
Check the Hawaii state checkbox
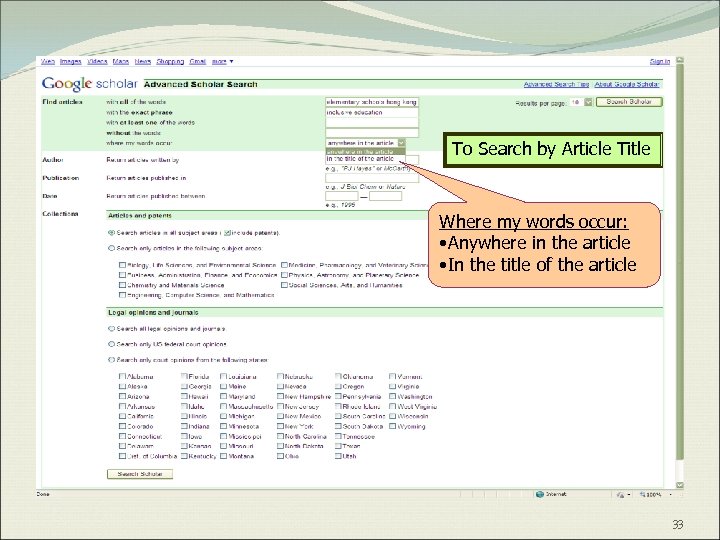[184, 396]
